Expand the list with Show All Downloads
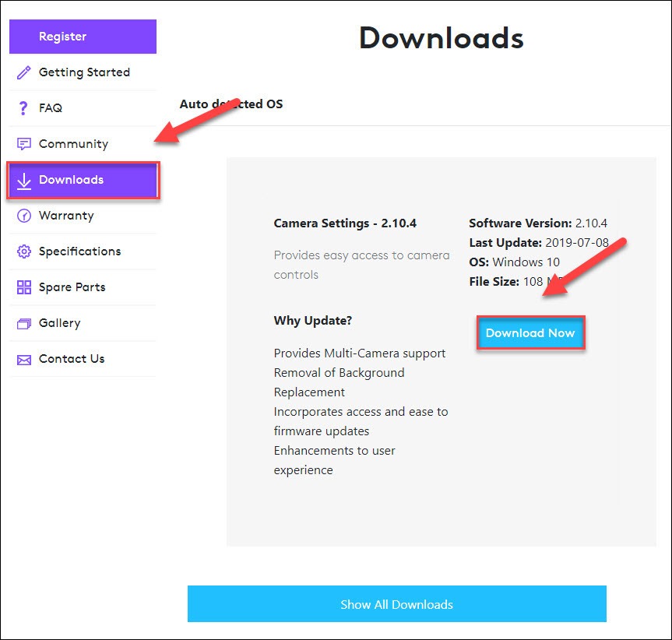 click(x=396, y=604)
